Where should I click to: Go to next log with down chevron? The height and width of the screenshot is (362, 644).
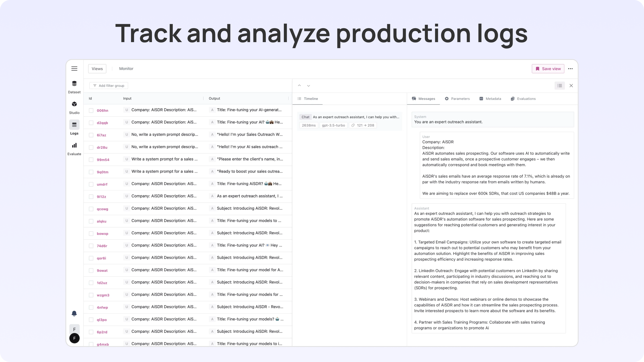[x=309, y=86]
